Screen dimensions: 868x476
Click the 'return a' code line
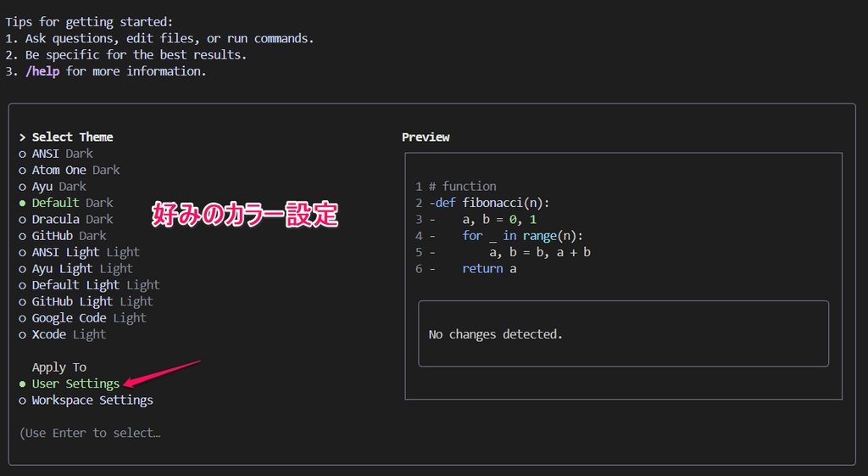(489, 269)
